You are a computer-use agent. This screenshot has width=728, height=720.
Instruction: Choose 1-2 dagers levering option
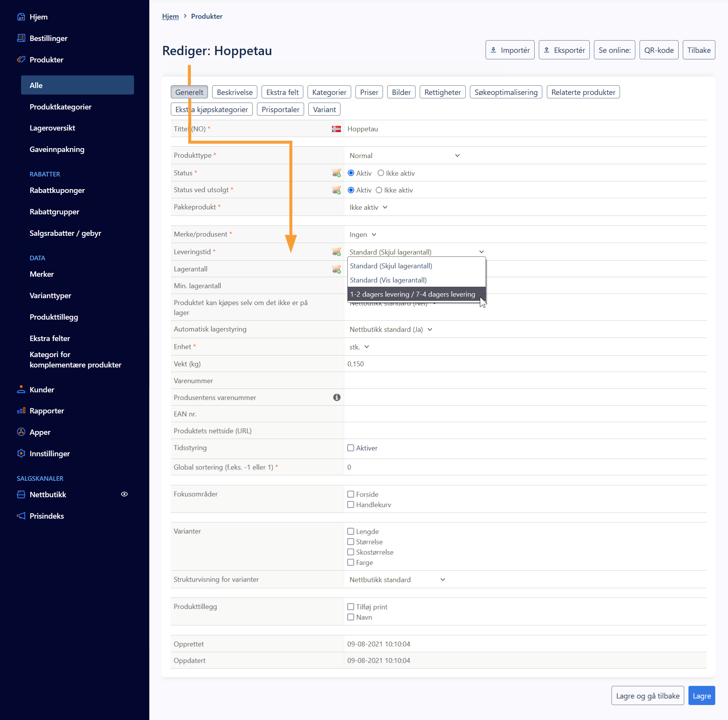(417, 294)
